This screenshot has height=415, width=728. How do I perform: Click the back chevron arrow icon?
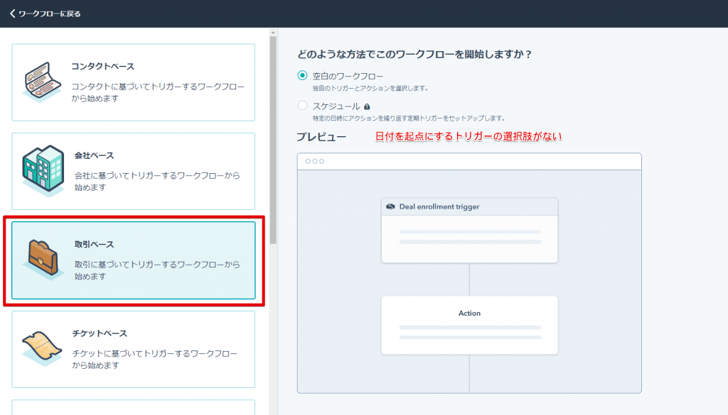(13, 14)
